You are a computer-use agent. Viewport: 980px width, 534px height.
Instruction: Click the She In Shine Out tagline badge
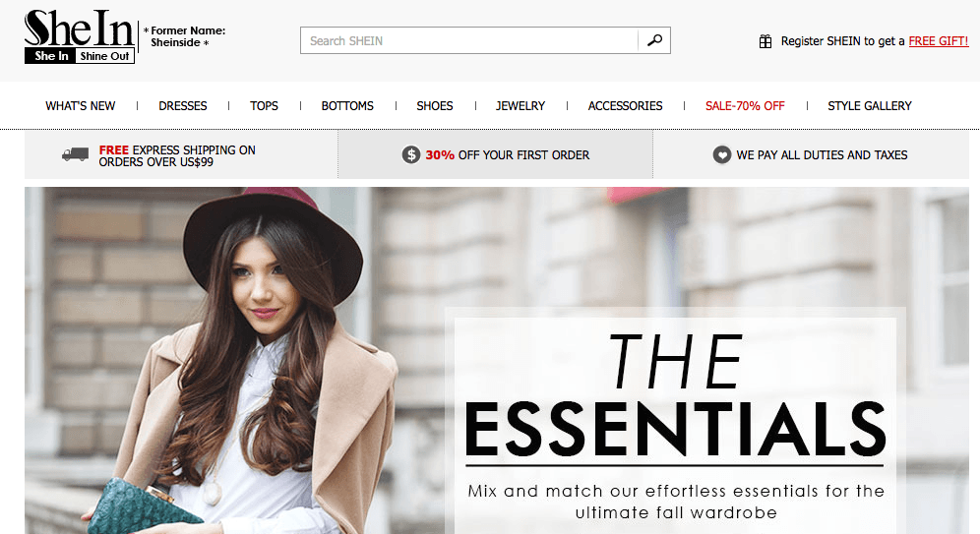click(x=80, y=56)
